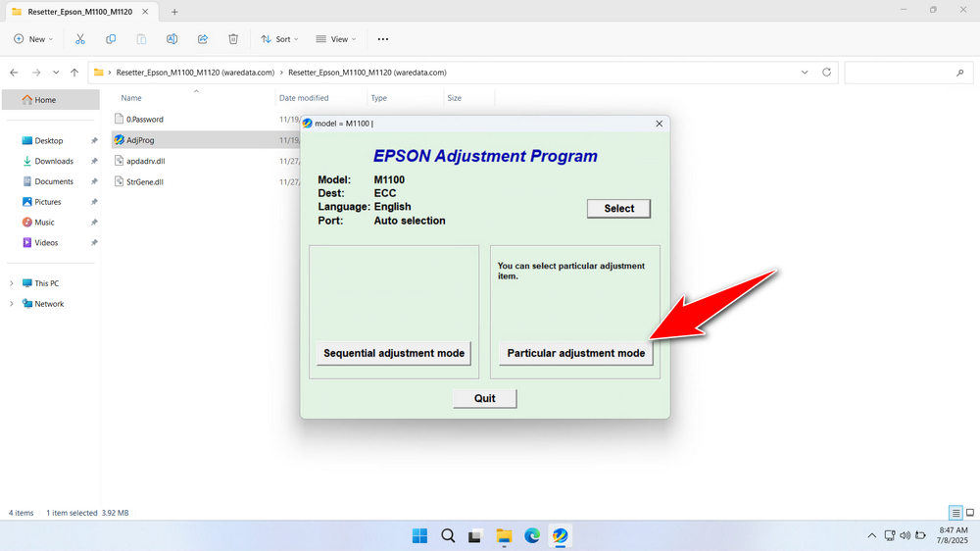Switch to details view icon at bottom right

(955, 513)
